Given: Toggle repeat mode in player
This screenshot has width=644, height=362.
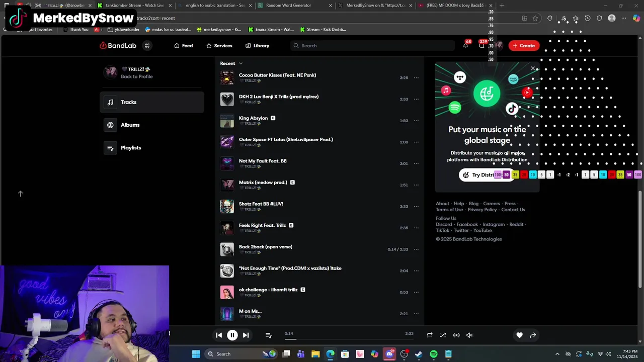Looking at the screenshot, I should point(430,335).
